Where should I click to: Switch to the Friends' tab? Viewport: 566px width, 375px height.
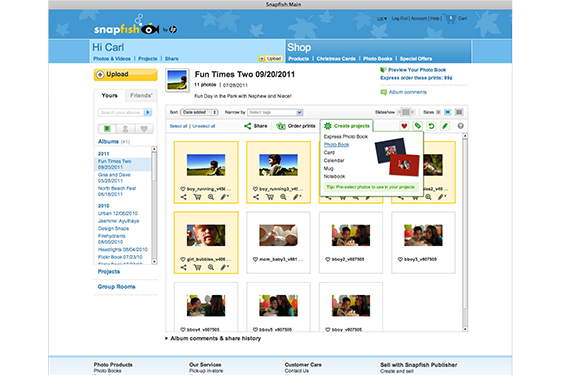click(141, 96)
